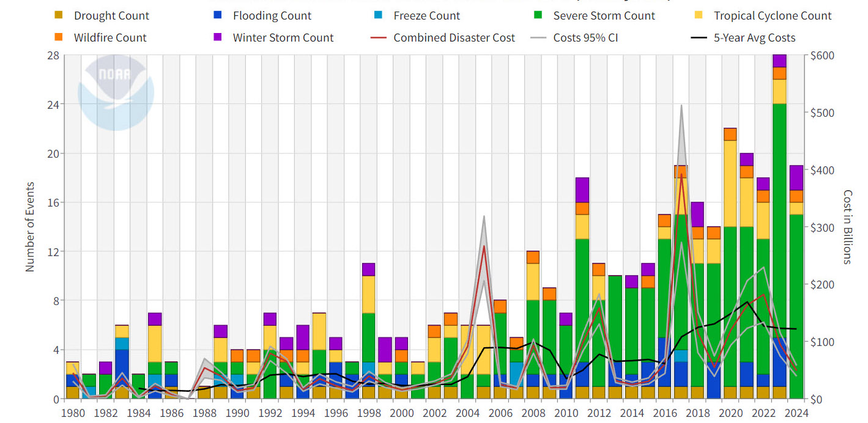The image size is (868, 423).
Task: Hide the Costs 95% CI legend series
Action: click(585, 38)
